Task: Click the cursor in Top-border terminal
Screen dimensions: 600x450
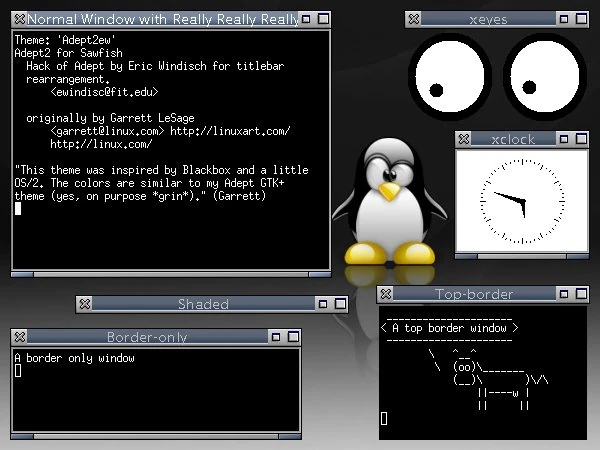Action: click(384, 419)
